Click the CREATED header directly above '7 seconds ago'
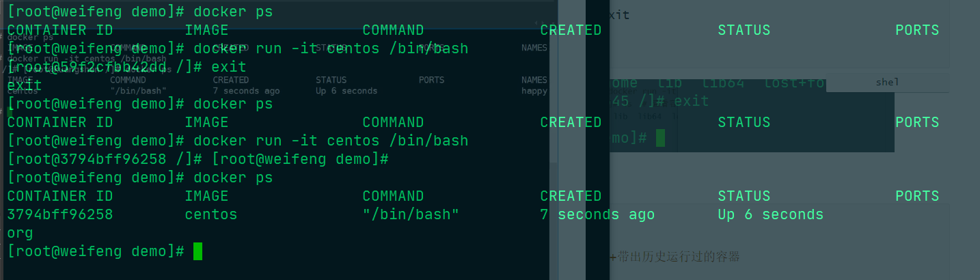The image size is (980, 280). [571, 196]
